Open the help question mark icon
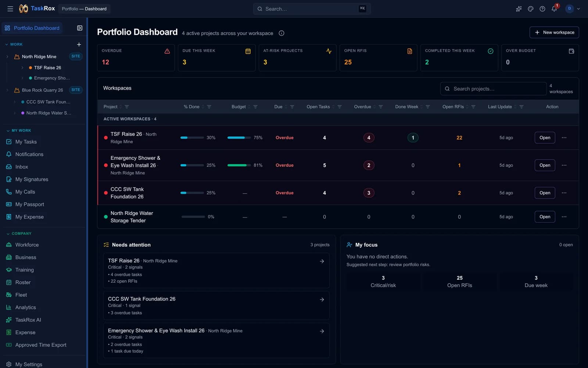This screenshot has width=588, height=368. click(542, 9)
